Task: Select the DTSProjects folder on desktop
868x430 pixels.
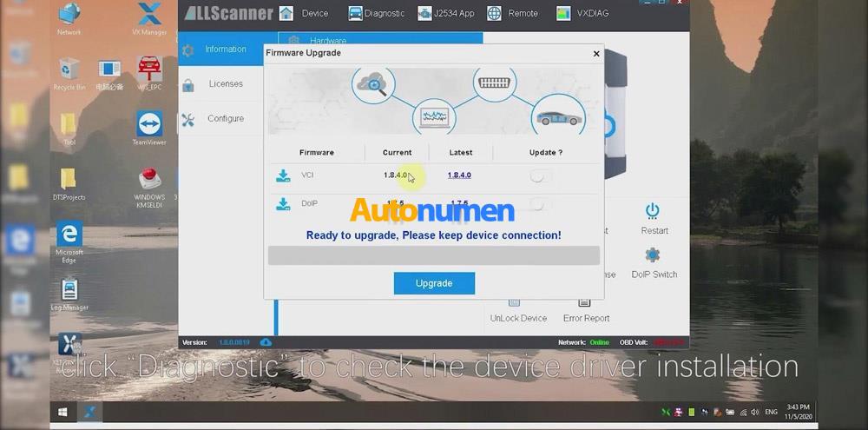Action: click(69, 184)
